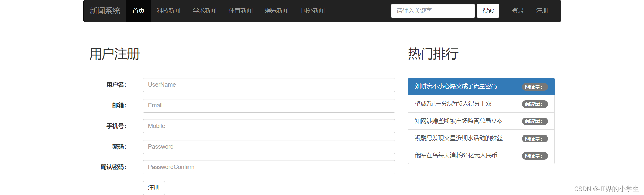This screenshot has width=644, height=195.
Task: Click 阅读量 badge on 知网 row
Action: click(x=535, y=121)
